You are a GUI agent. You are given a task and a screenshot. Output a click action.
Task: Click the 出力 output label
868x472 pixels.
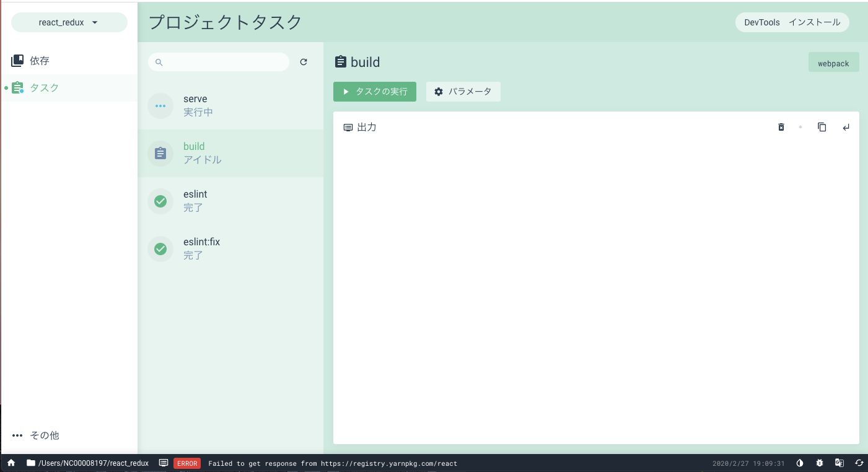point(360,127)
